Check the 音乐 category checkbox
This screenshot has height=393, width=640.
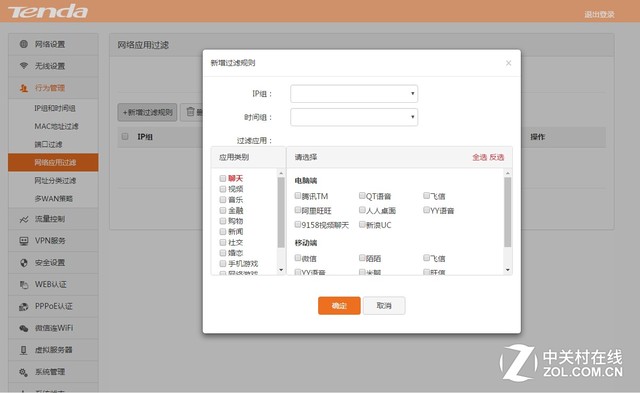tap(223, 200)
